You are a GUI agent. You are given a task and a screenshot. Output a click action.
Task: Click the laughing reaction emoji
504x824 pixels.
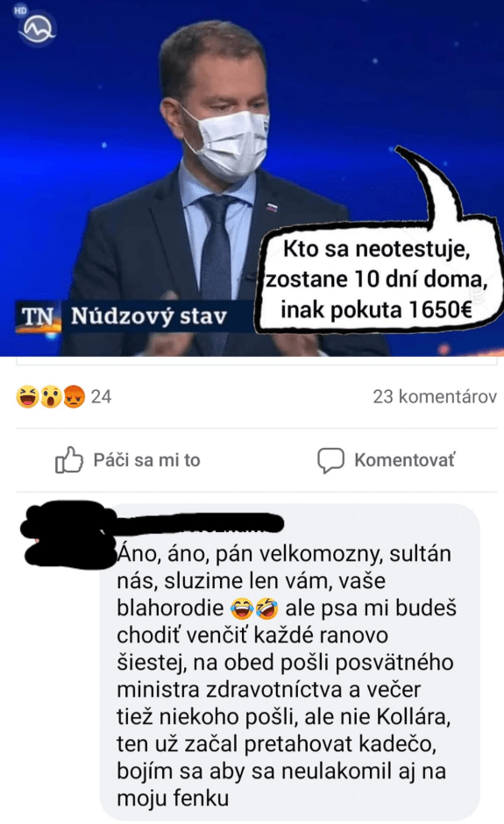[27, 397]
